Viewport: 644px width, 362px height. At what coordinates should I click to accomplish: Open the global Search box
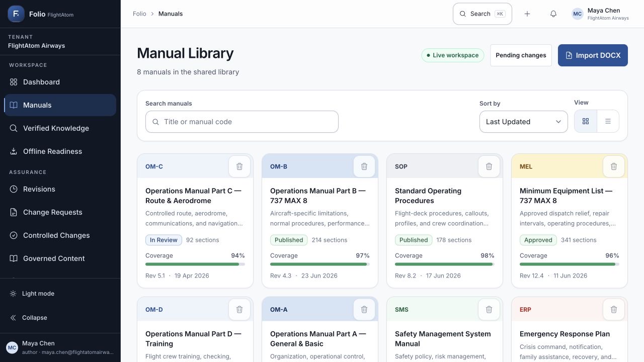482,14
